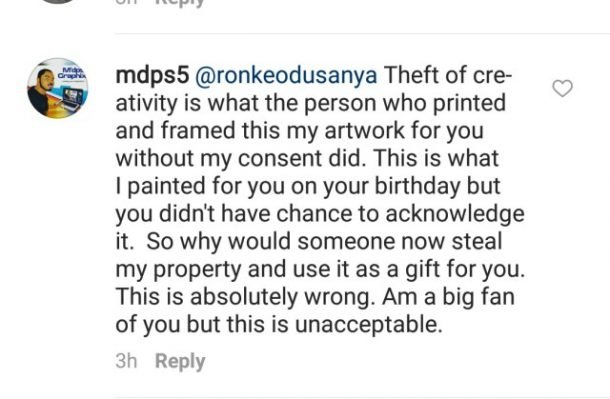The image size is (610, 399).
Task: Click the line starting "ativity is what the person"
Action: pyautogui.click(x=310, y=103)
